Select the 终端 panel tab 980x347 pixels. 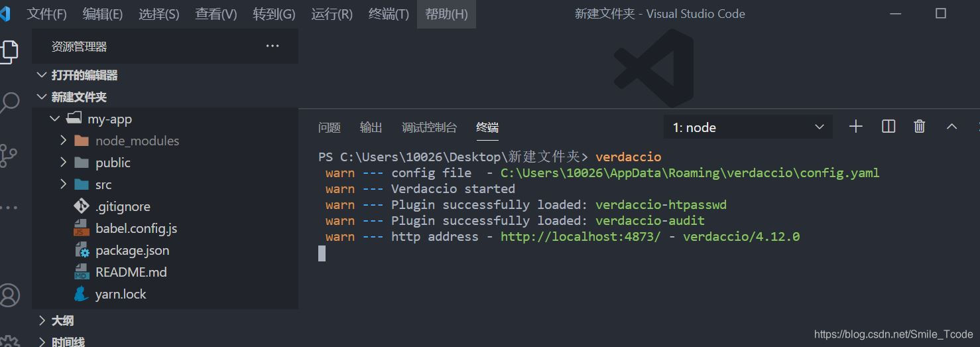(x=487, y=127)
